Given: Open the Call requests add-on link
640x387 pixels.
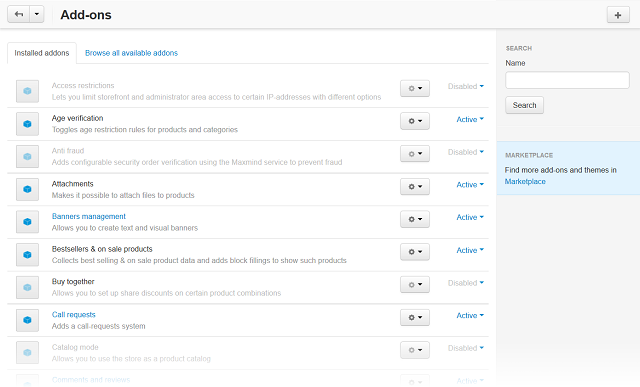Looking at the screenshot, I should [73, 315].
